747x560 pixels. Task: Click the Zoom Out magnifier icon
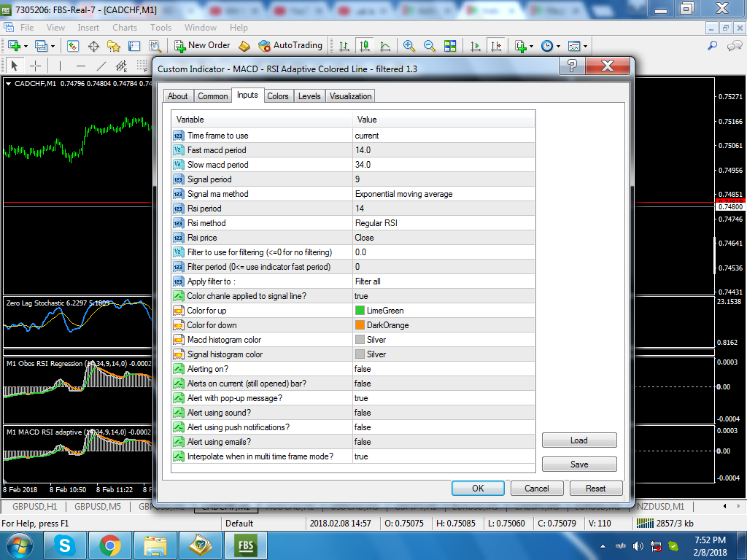click(x=429, y=46)
